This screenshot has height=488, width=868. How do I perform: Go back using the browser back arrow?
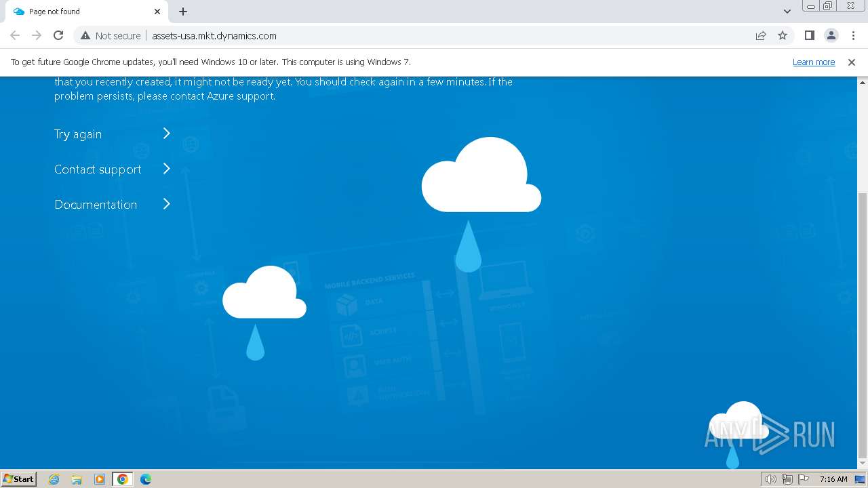tap(15, 35)
